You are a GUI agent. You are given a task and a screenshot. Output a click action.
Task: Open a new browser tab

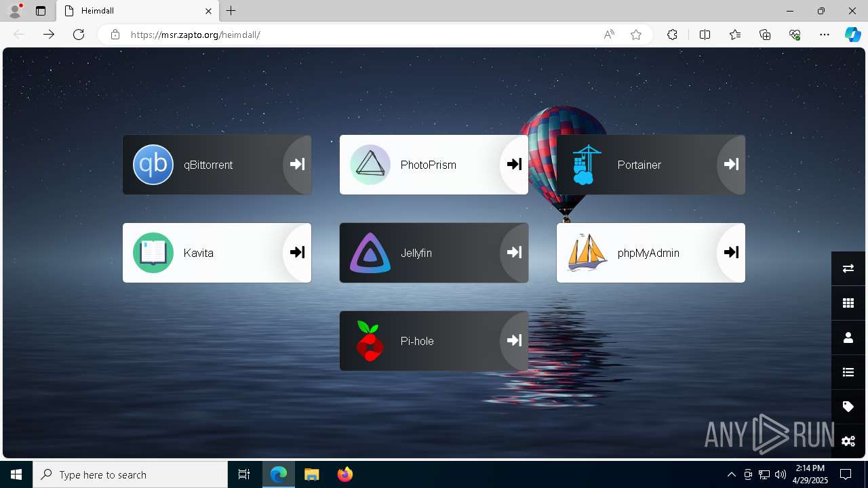pyautogui.click(x=231, y=11)
